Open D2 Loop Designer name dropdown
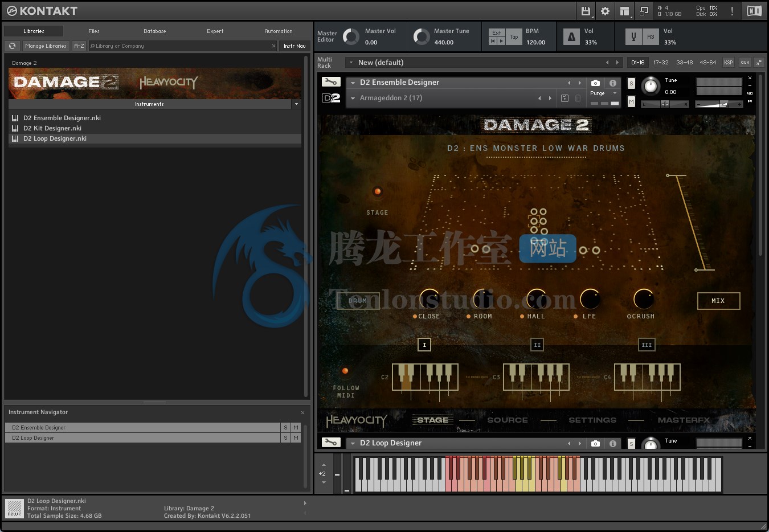Screen dimensions: 769x532 pos(353,443)
